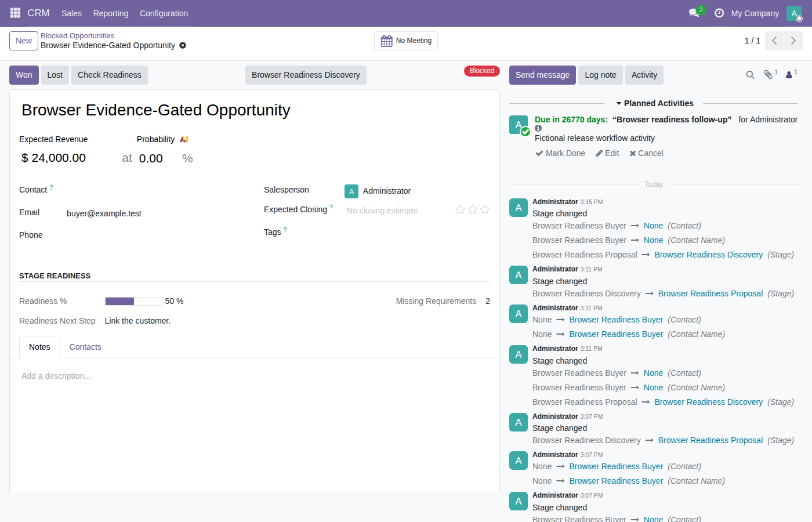Go to next record arrow
Viewport: 812px width, 522px height.
[x=793, y=41]
